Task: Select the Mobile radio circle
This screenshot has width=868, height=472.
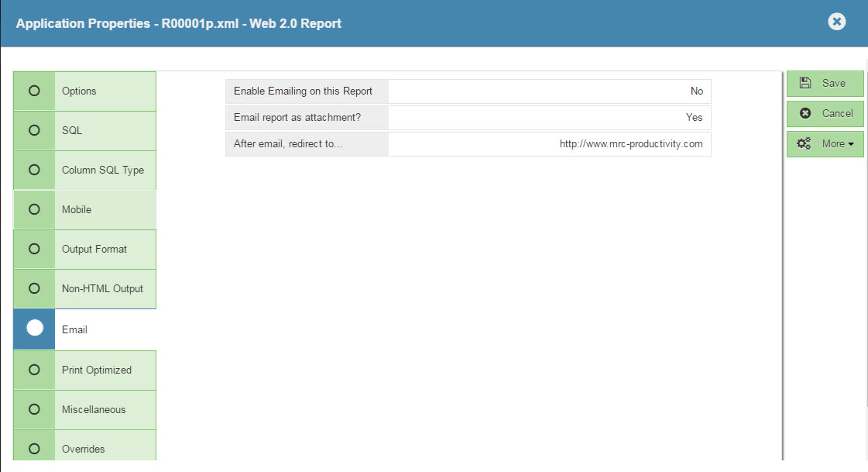Action: coord(34,209)
